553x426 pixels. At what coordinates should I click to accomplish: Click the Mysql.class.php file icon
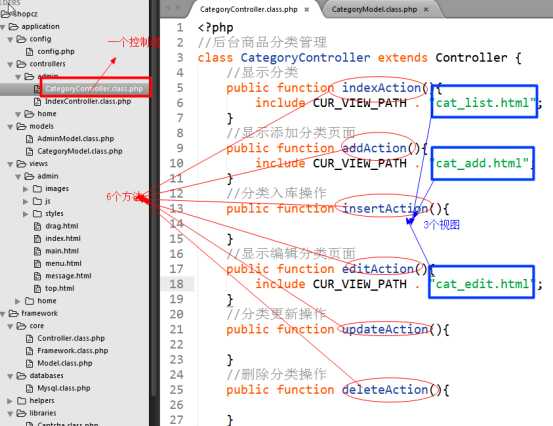point(30,389)
